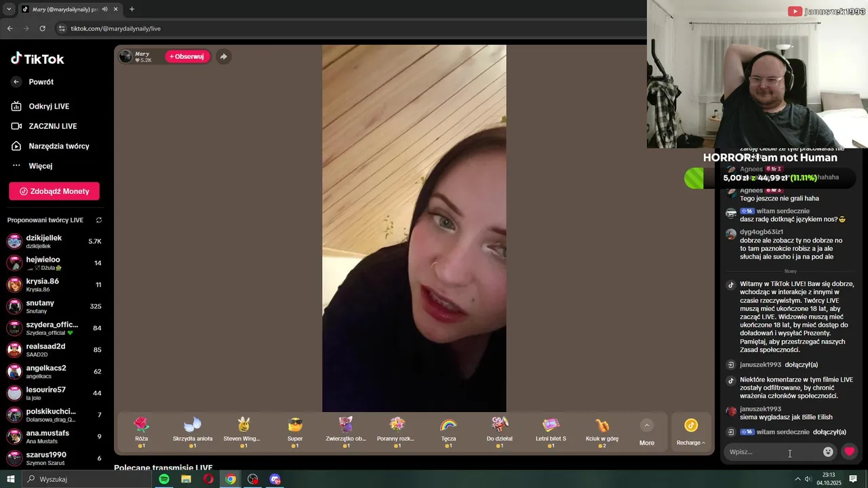
Task: Send Poranny rozkwit gift
Action: tap(397, 432)
